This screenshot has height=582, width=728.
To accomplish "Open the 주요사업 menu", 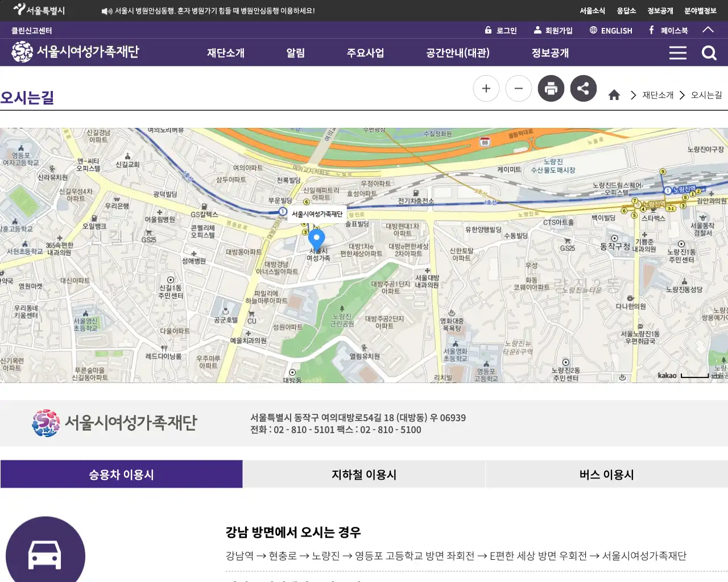I will (365, 52).
